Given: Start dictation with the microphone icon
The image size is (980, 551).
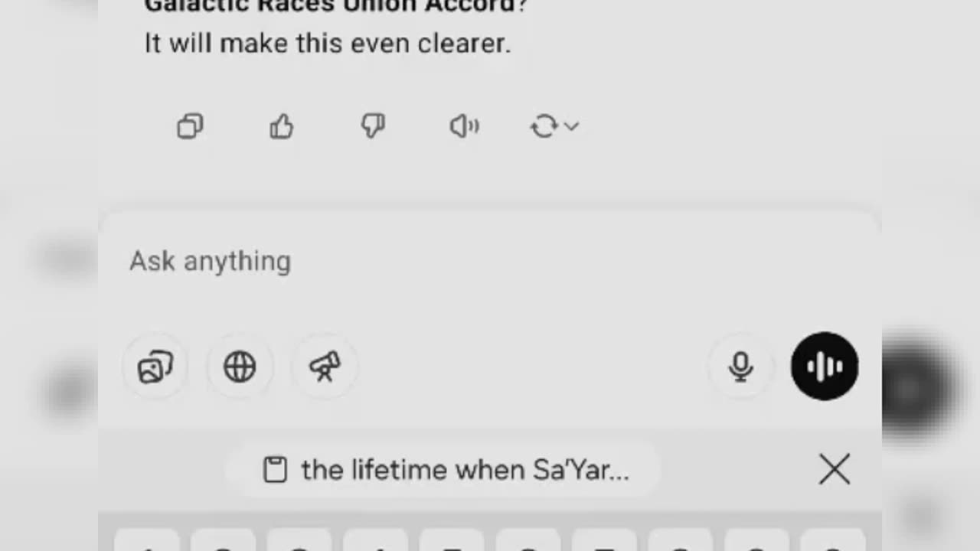Looking at the screenshot, I should (740, 367).
